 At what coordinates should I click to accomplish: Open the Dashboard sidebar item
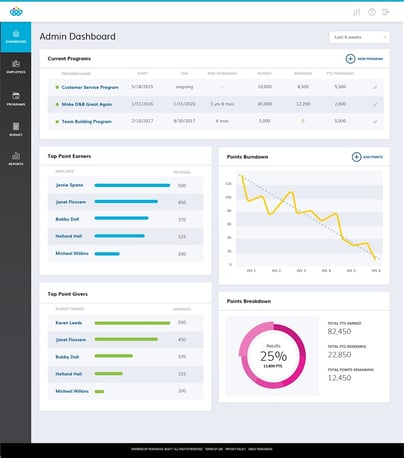(x=16, y=37)
